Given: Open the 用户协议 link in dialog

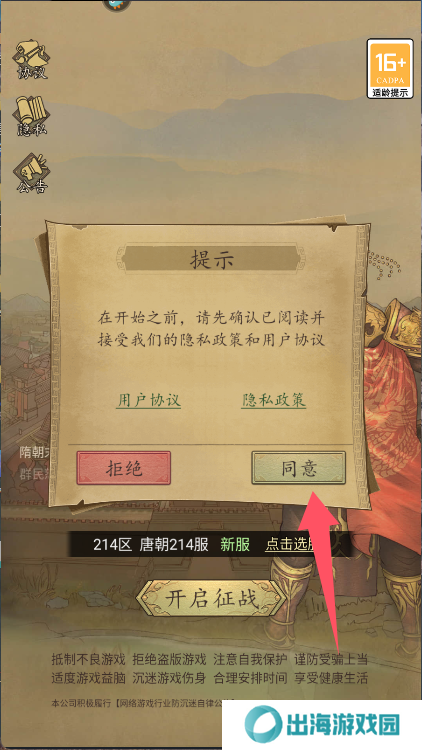Looking at the screenshot, I should coord(148,400).
